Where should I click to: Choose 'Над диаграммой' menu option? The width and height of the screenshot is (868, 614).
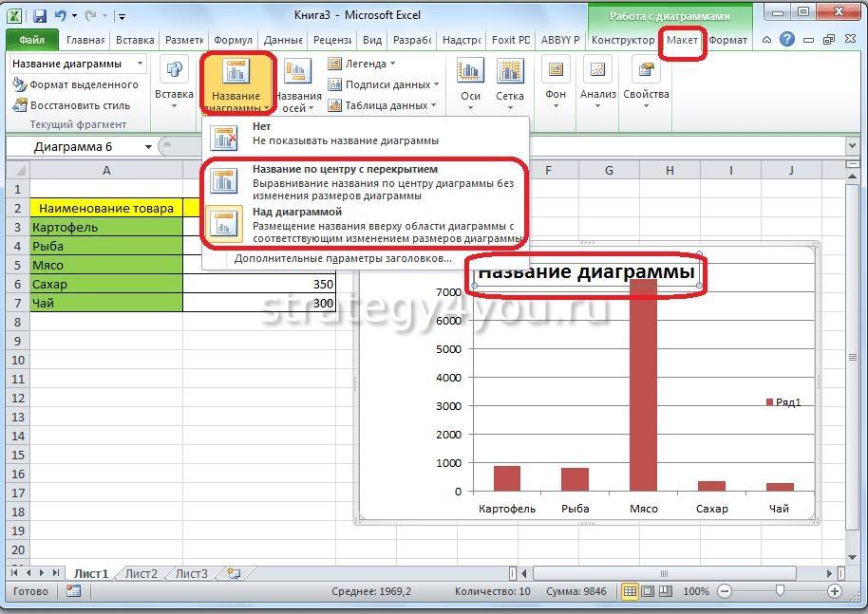coord(366,226)
